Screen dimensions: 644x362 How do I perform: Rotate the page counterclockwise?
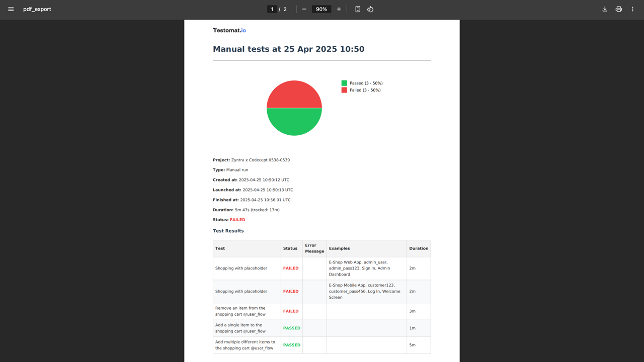(370, 9)
